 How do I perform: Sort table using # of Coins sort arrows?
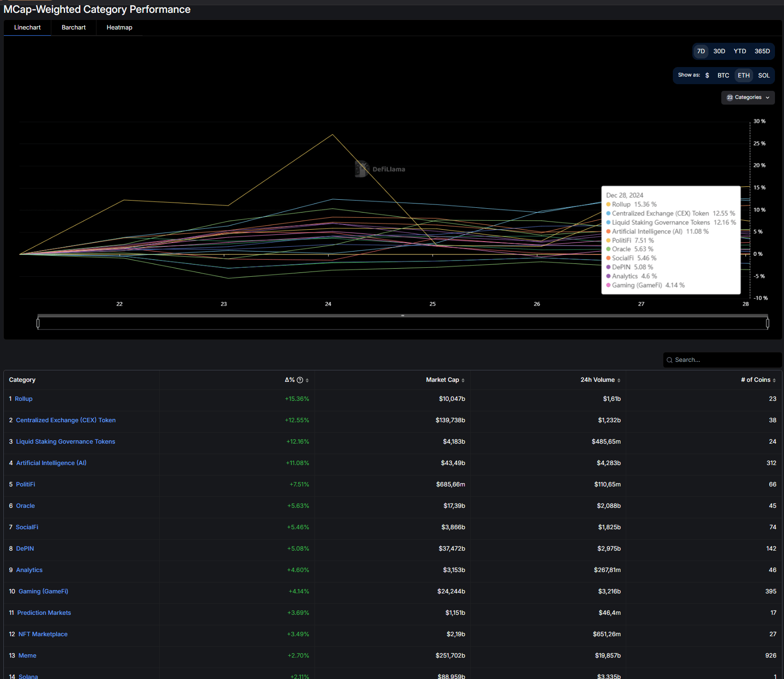[774, 379]
